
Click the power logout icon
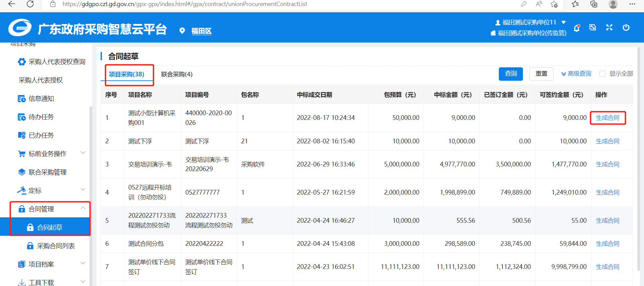626,27
